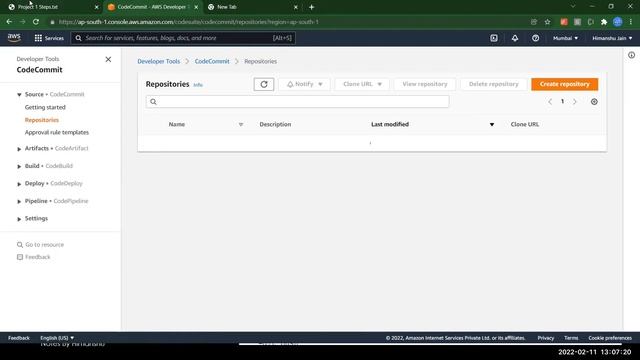The image size is (640, 360).
Task: Expand the Build CodeBuild section
Action: click(x=19, y=167)
